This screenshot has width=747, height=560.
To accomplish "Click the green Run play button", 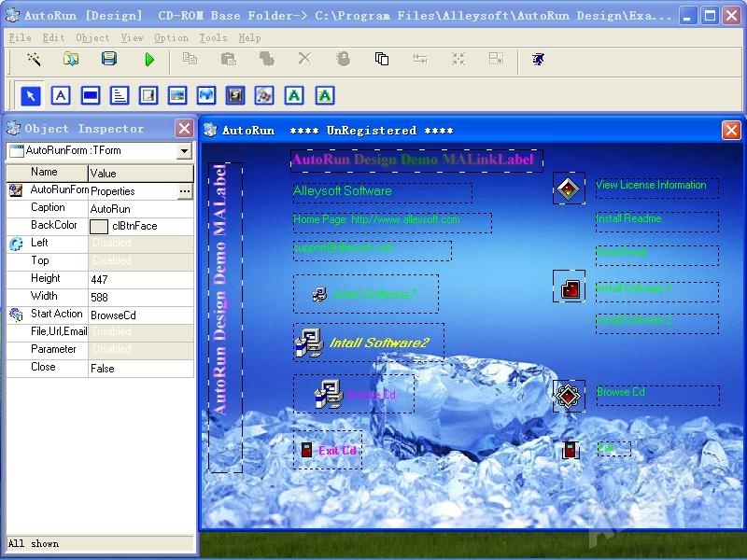I will click(149, 60).
